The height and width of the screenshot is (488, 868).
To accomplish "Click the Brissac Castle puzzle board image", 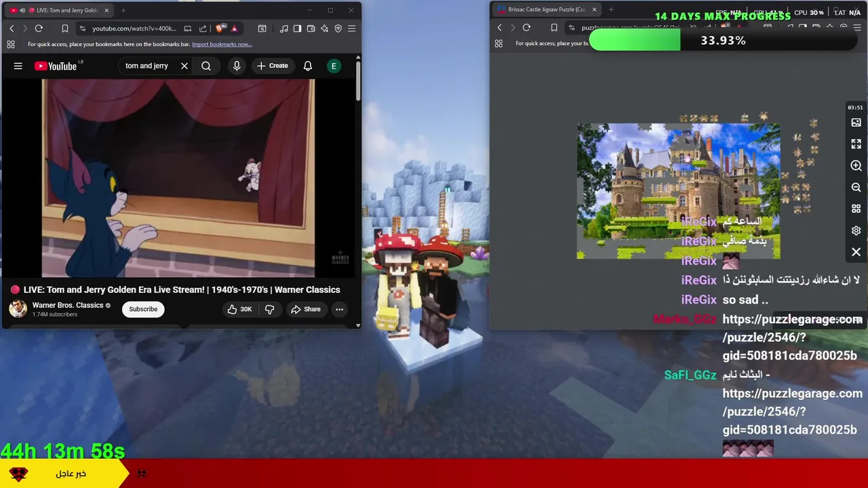I will [x=678, y=191].
